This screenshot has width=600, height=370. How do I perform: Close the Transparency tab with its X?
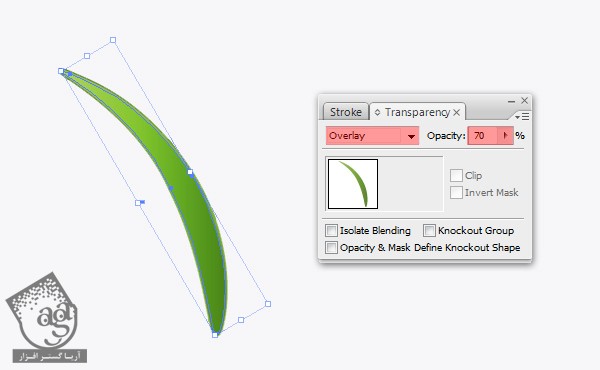coord(457,112)
